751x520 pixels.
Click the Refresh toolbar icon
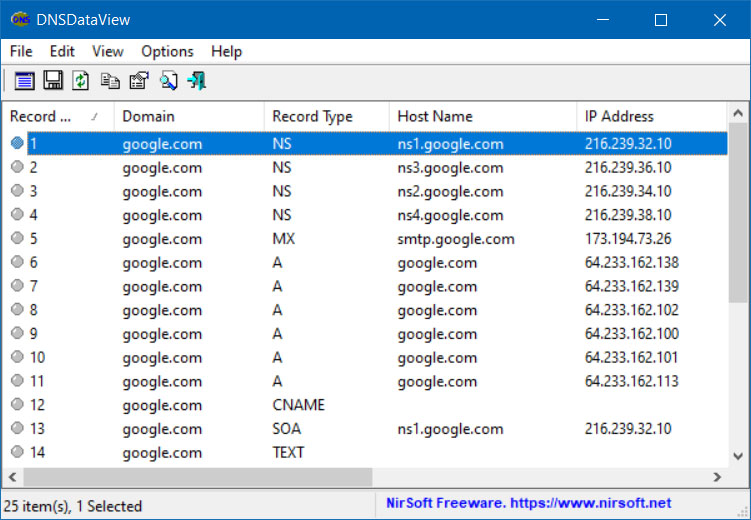pyautogui.click(x=80, y=80)
